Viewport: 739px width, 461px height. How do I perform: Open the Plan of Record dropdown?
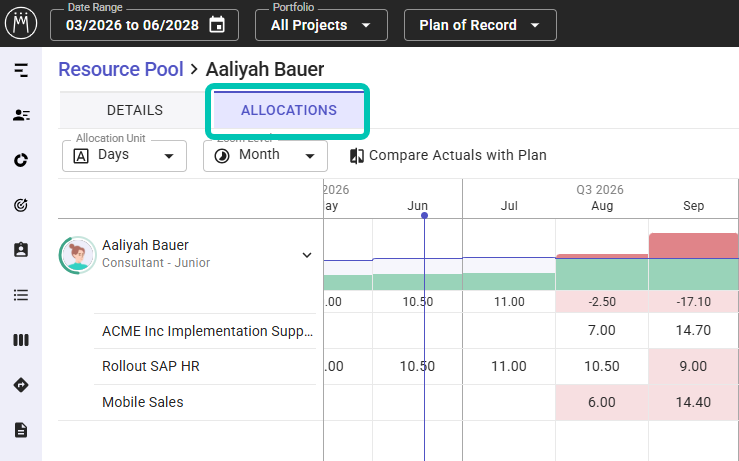click(480, 25)
